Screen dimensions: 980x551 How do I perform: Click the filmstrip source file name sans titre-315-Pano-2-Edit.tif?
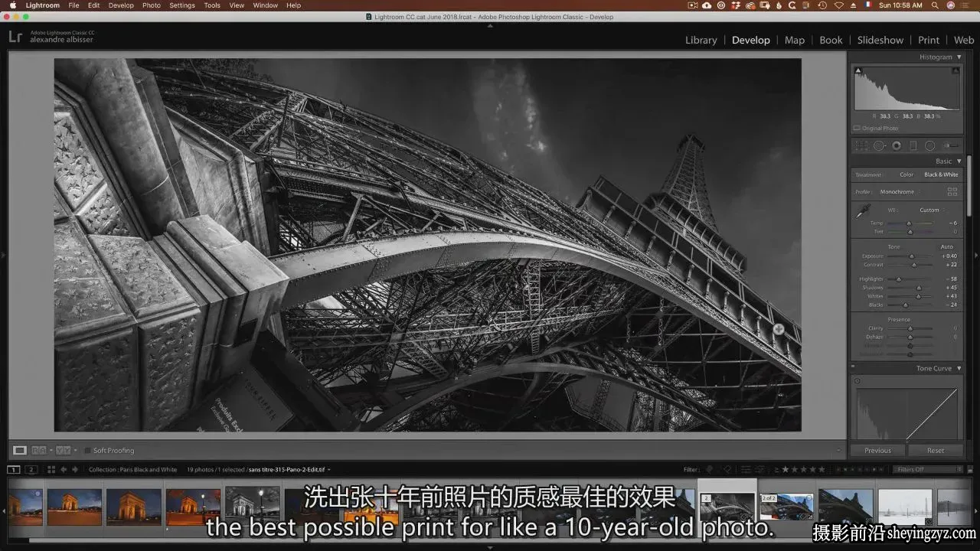(x=287, y=470)
